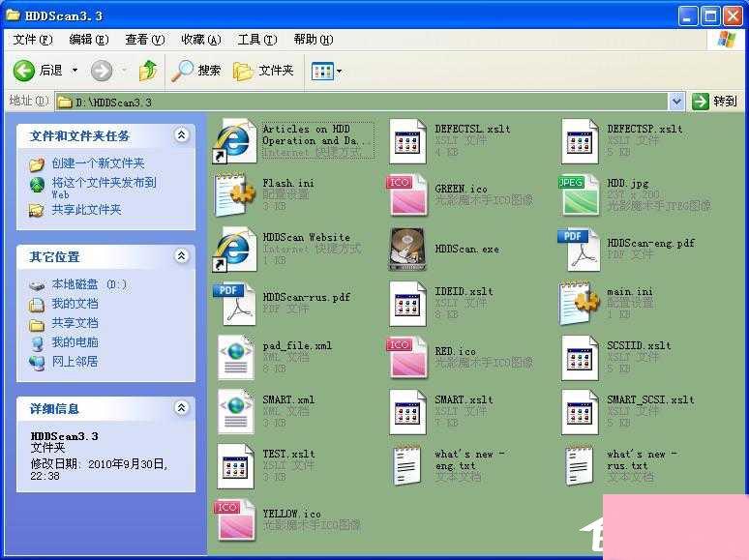
Task: Select the SMART_SCSI.xslt file icon
Action: pos(580,412)
